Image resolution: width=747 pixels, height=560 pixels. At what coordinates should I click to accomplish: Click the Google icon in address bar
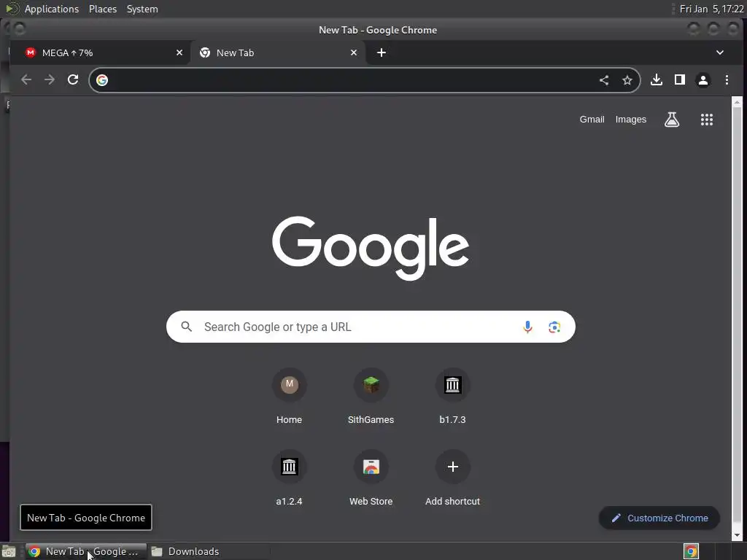pos(102,80)
